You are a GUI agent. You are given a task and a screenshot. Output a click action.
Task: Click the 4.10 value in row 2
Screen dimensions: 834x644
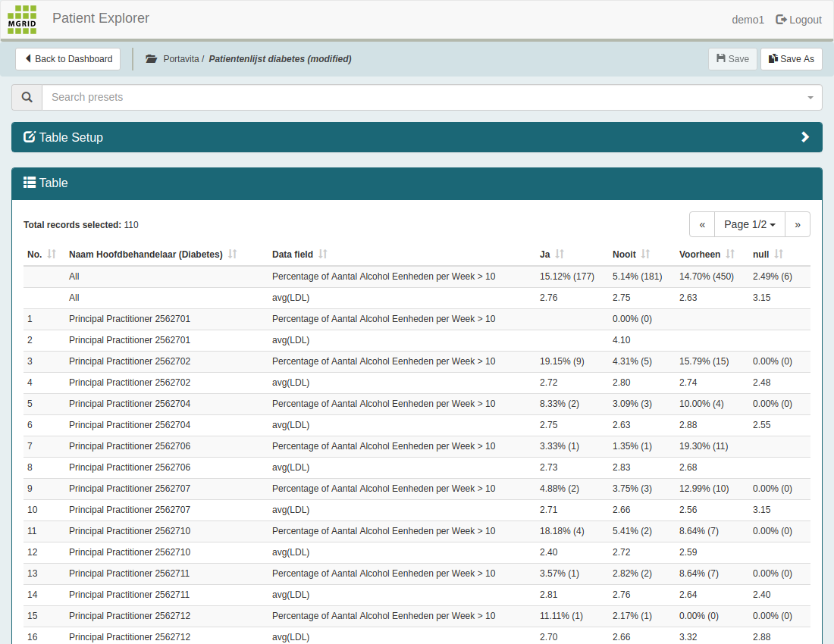click(x=621, y=340)
